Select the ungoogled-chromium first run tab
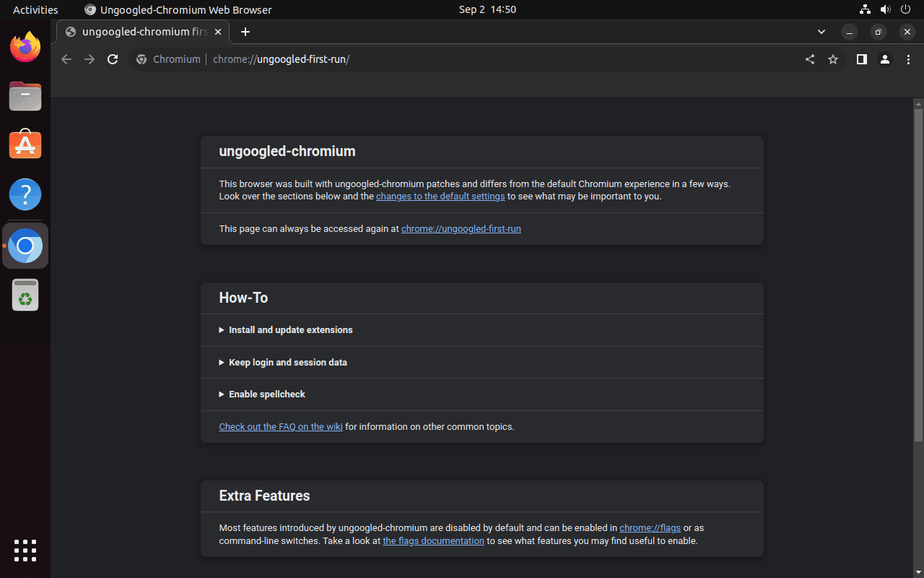The image size is (924, 578). [x=141, y=32]
